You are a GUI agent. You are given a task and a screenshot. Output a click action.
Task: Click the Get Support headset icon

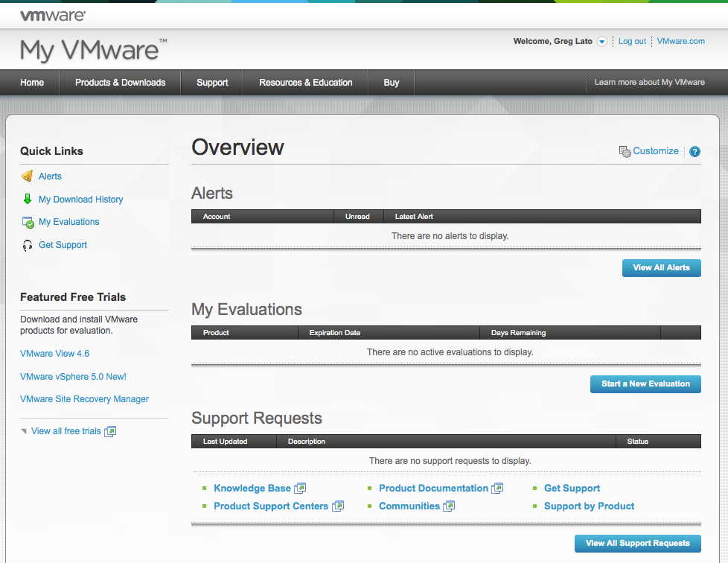pyautogui.click(x=28, y=245)
